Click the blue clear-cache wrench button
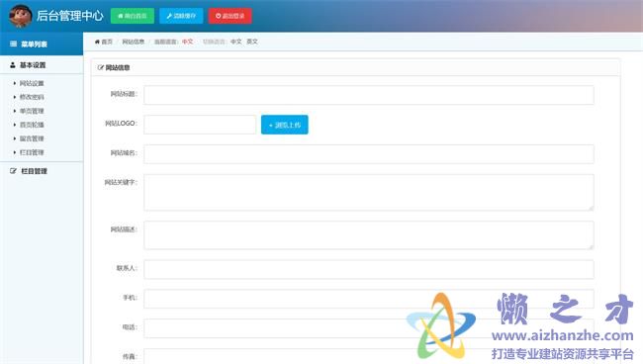Image resolution: width=643 pixels, height=364 pixels. click(x=181, y=16)
